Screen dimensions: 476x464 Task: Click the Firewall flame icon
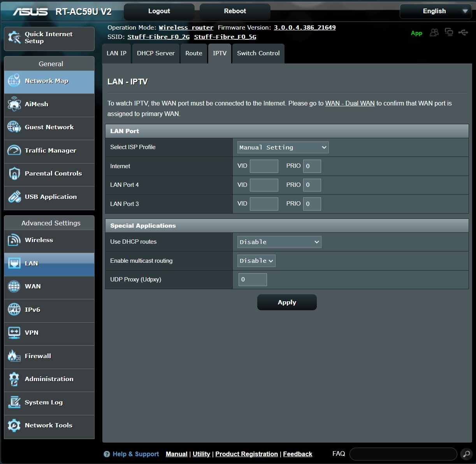14,356
